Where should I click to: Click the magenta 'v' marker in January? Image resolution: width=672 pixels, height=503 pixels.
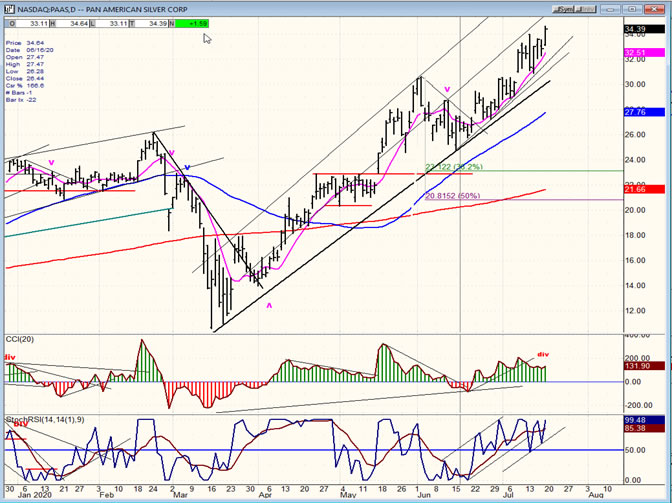[51, 162]
